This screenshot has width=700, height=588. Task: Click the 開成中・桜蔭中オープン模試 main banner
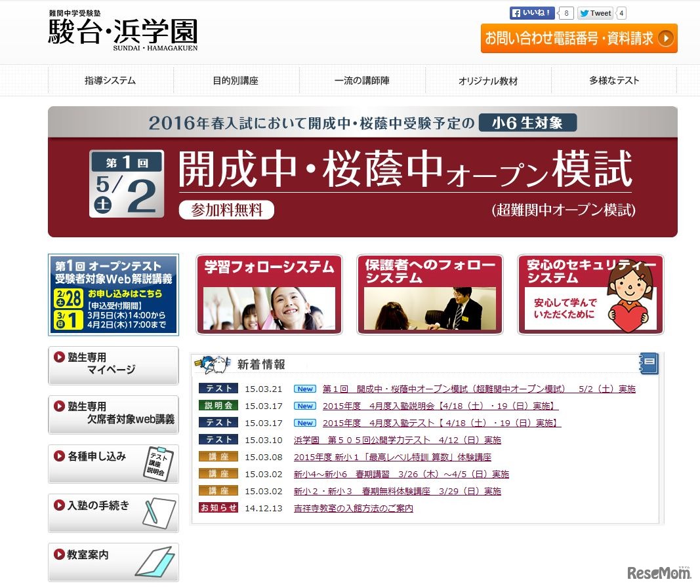(363, 172)
